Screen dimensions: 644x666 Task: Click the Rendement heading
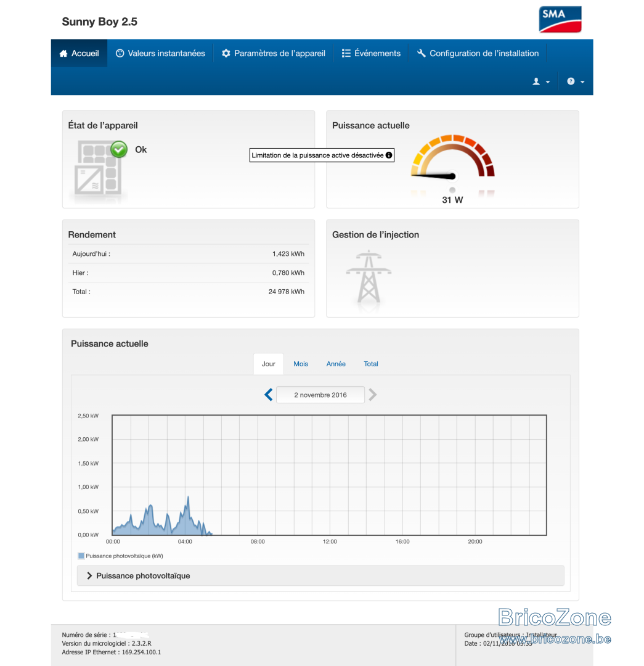tap(92, 234)
